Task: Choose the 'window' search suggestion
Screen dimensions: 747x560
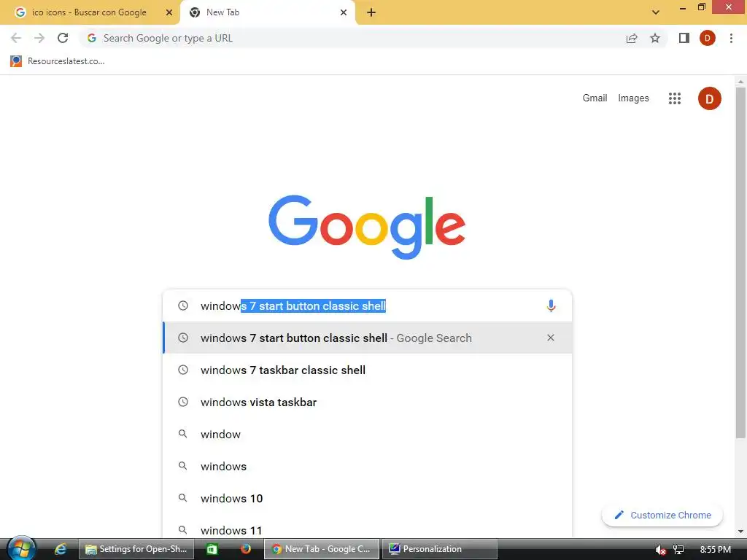Action: point(368,434)
